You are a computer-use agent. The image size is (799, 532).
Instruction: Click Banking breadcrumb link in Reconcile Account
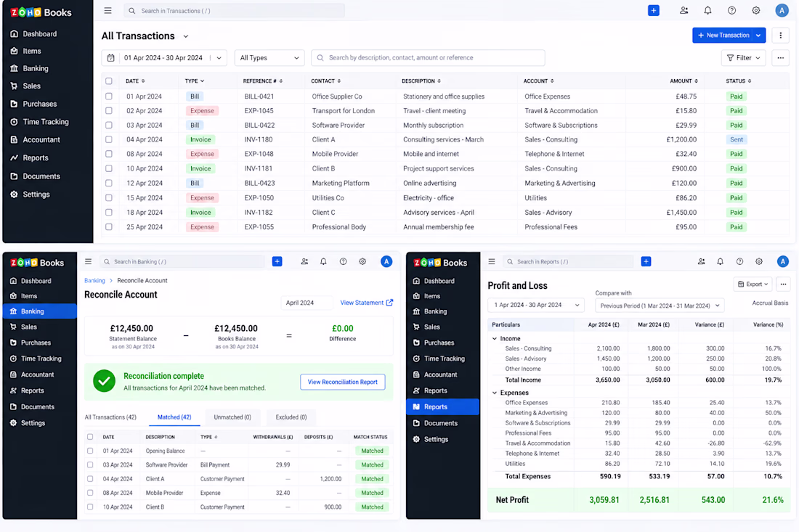click(x=94, y=280)
